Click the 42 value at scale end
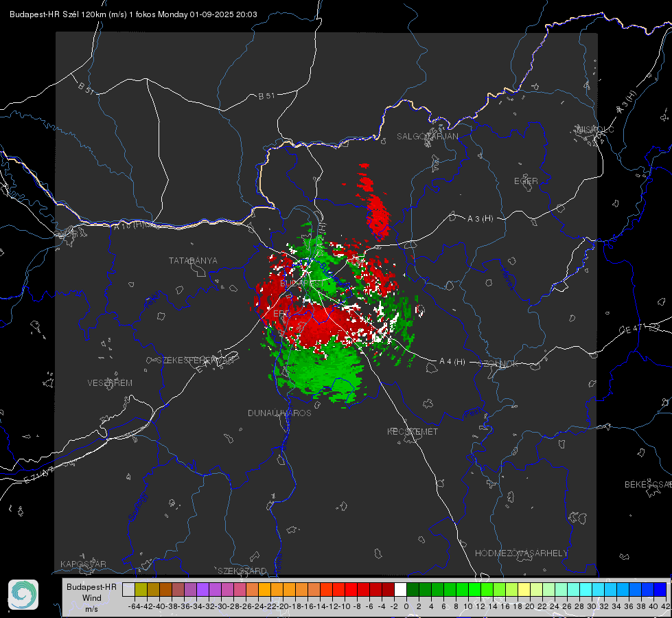The image size is (672, 618). [665, 606]
